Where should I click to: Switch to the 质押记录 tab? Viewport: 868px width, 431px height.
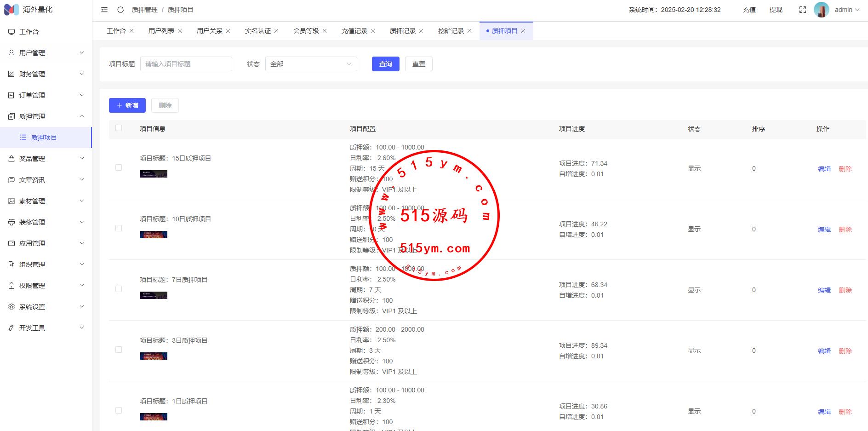[x=402, y=31]
